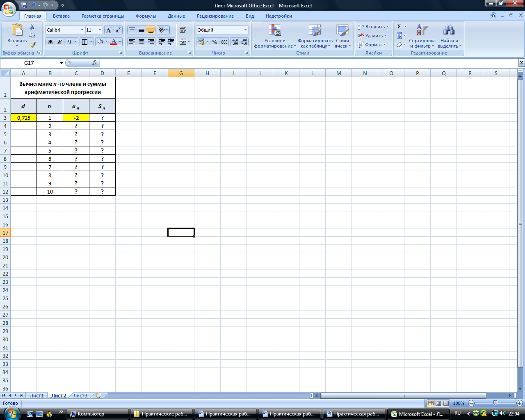Viewport: 525px width, 420px height.
Task: Increase decimal places button
Action: point(235,42)
